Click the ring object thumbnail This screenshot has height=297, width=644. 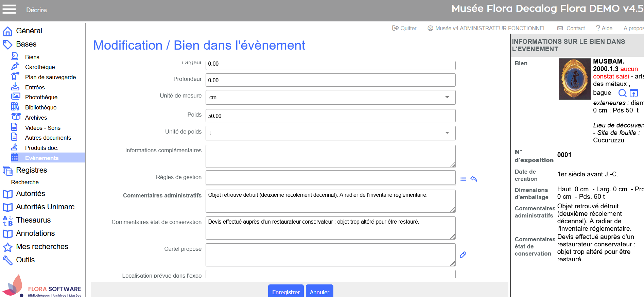575,79
